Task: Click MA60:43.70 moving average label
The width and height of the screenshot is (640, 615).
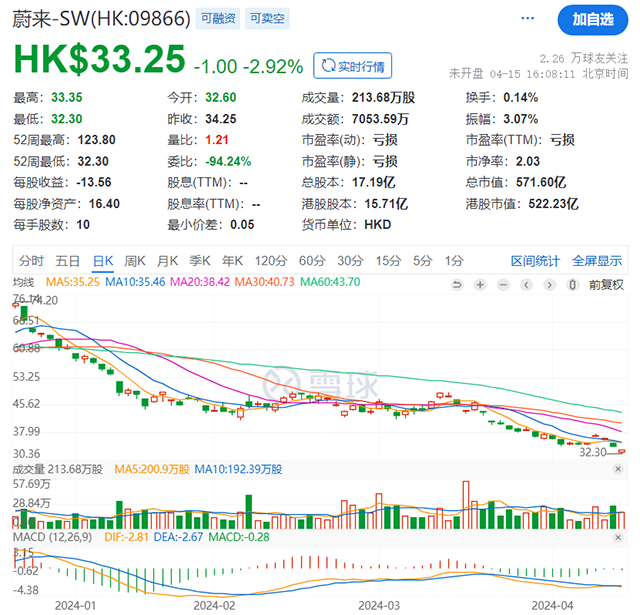Action: click(330, 282)
